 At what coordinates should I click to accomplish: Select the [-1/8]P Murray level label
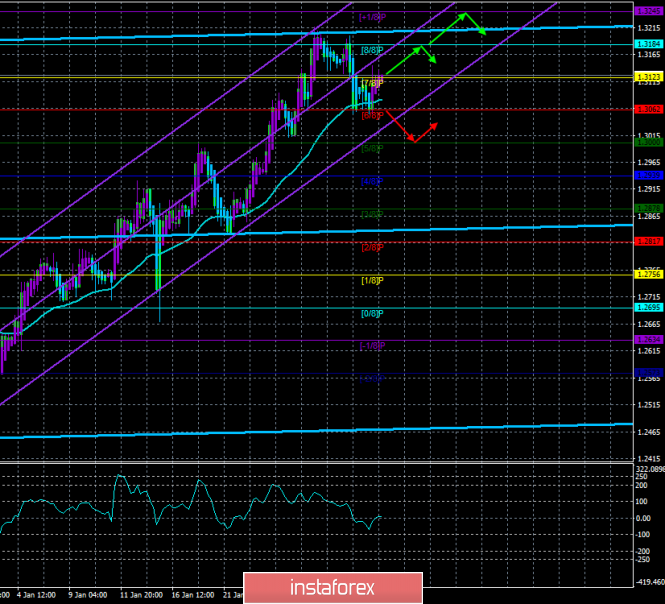click(372, 346)
